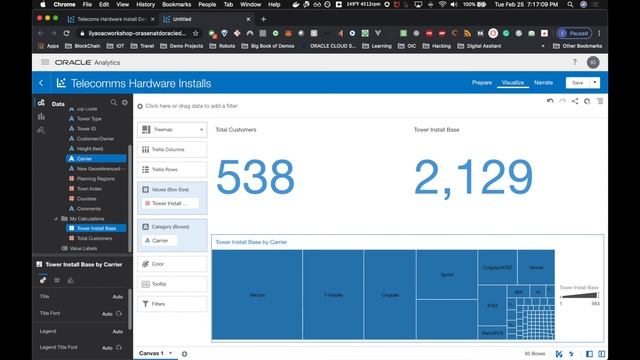The image size is (640, 360).
Task: Open the canvas toolbar menu icon
Action: (x=600, y=101)
